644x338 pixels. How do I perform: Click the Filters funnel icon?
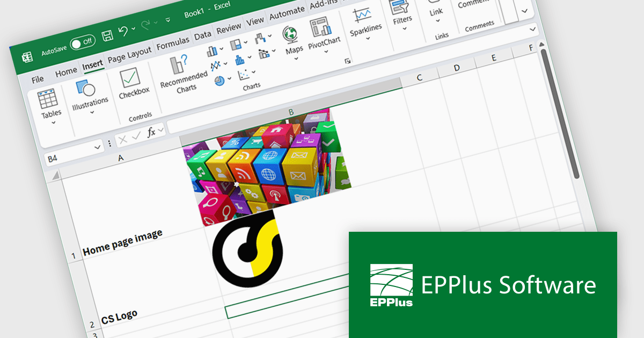point(399,7)
